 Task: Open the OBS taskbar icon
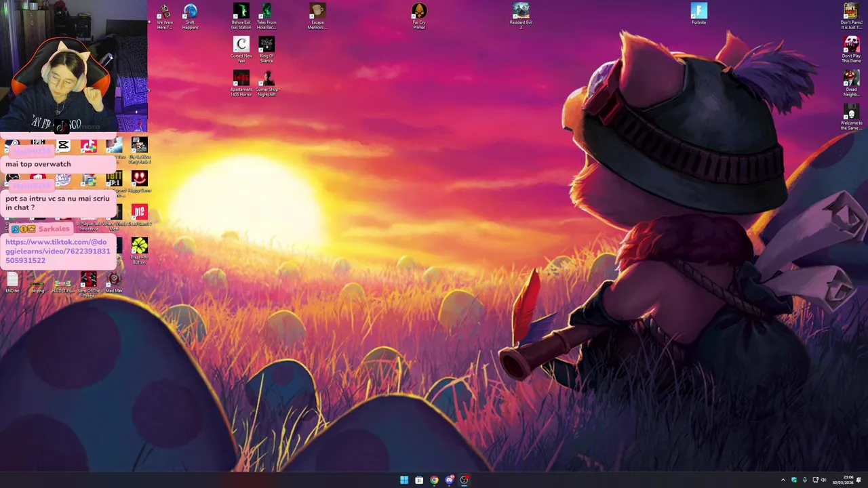pos(464,480)
